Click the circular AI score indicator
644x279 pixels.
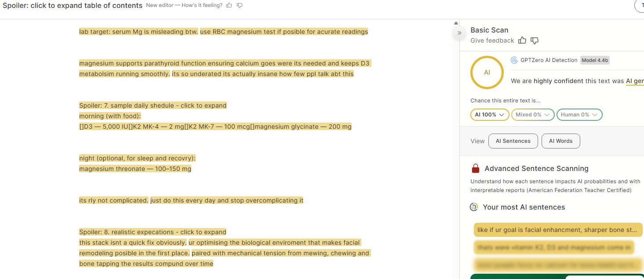(x=487, y=72)
